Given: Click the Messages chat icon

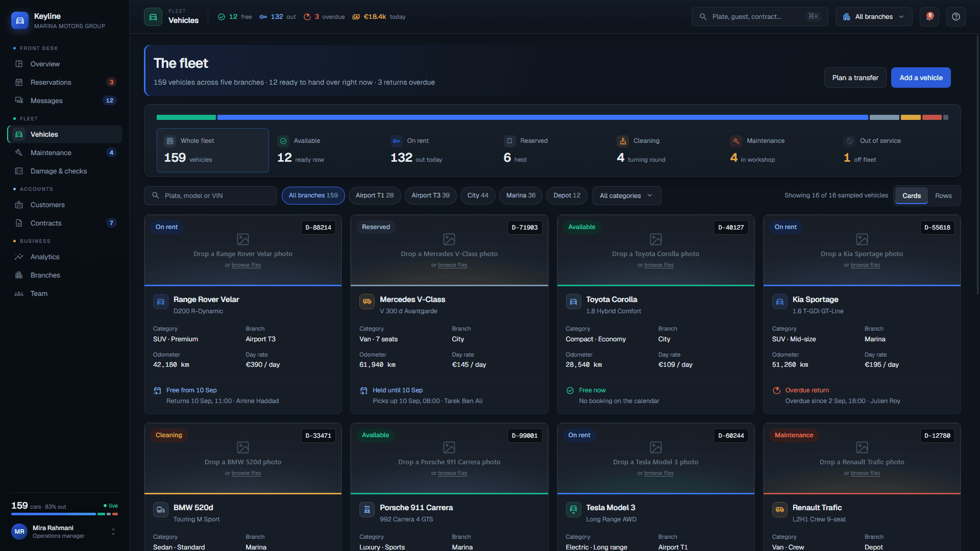Looking at the screenshot, I should pos(19,101).
